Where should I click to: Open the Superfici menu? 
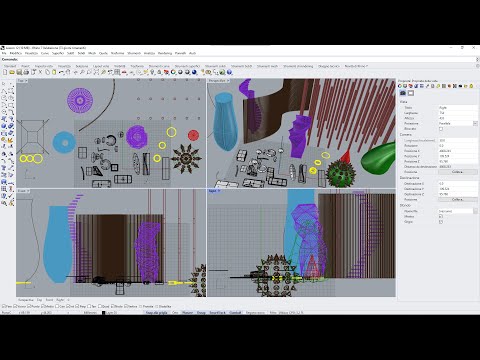point(58,53)
